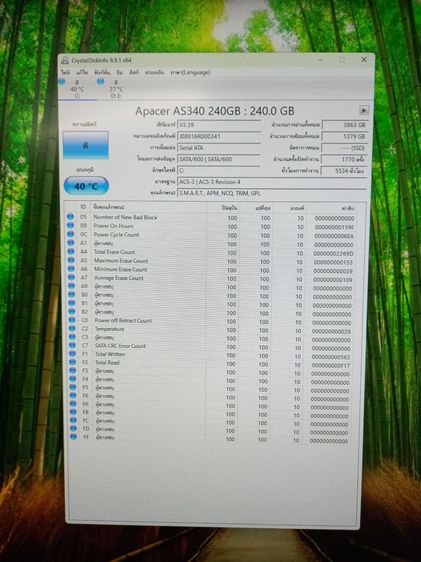Close the CrystalDiskInfo window
The image size is (421, 562).
point(364,60)
